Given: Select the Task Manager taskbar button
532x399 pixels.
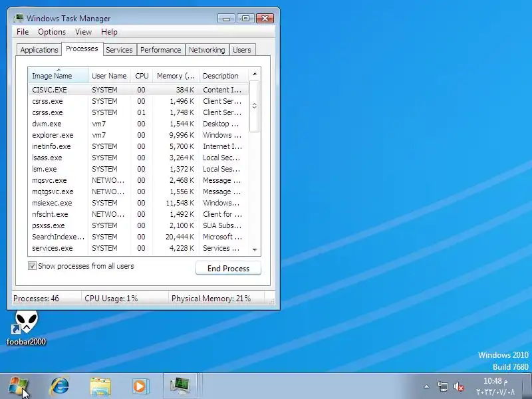Looking at the screenshot, I should (x=180, y=386).
